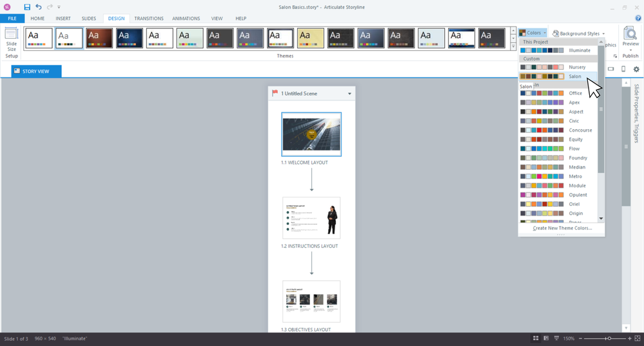Click the tablet landscape preview icon

(x=610, y=69)
